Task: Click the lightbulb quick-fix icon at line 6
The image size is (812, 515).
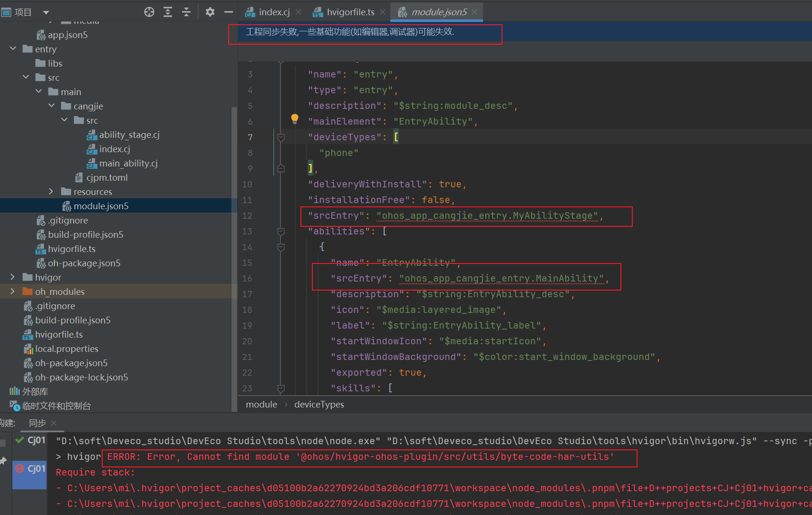Action: point(295,119)
